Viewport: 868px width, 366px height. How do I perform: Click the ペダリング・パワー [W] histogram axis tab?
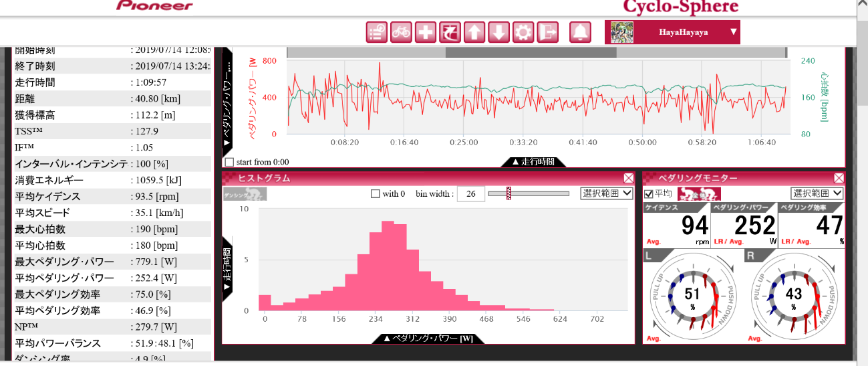428,339
